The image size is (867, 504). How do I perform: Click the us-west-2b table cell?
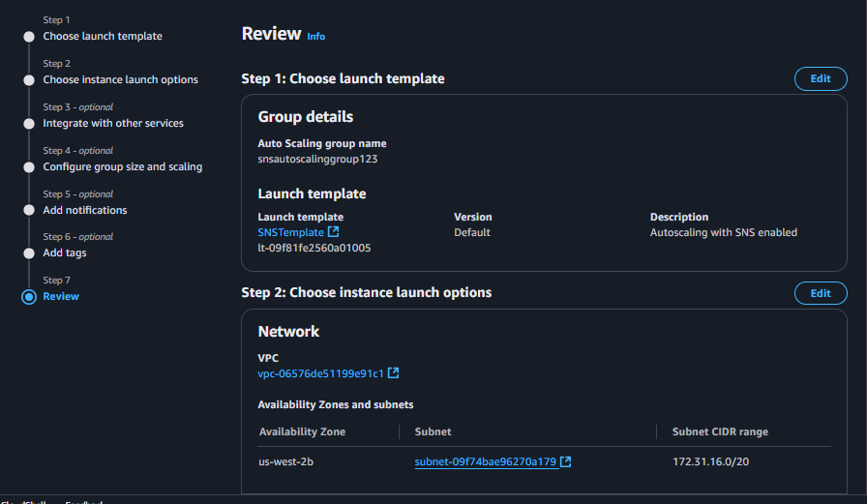285,462
